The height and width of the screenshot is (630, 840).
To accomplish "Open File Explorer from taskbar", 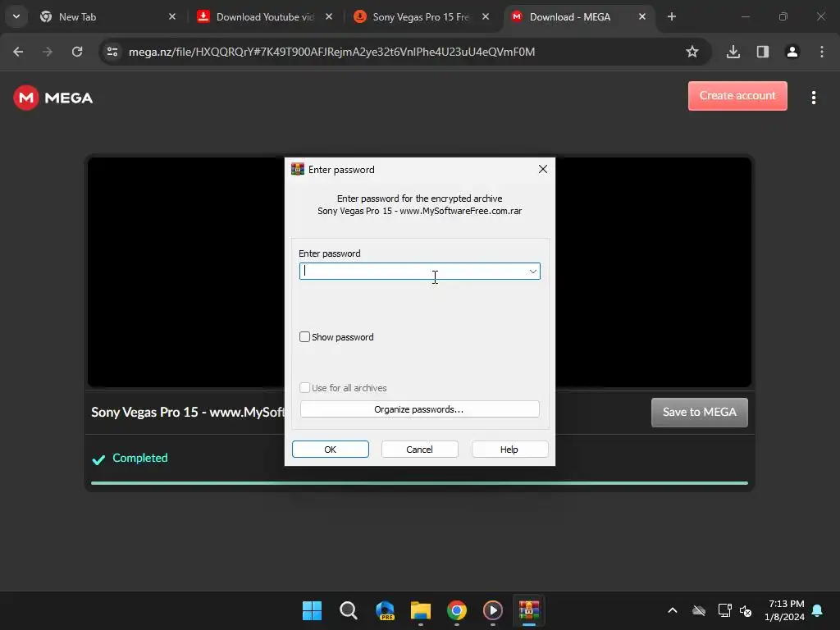I will 421,610.
